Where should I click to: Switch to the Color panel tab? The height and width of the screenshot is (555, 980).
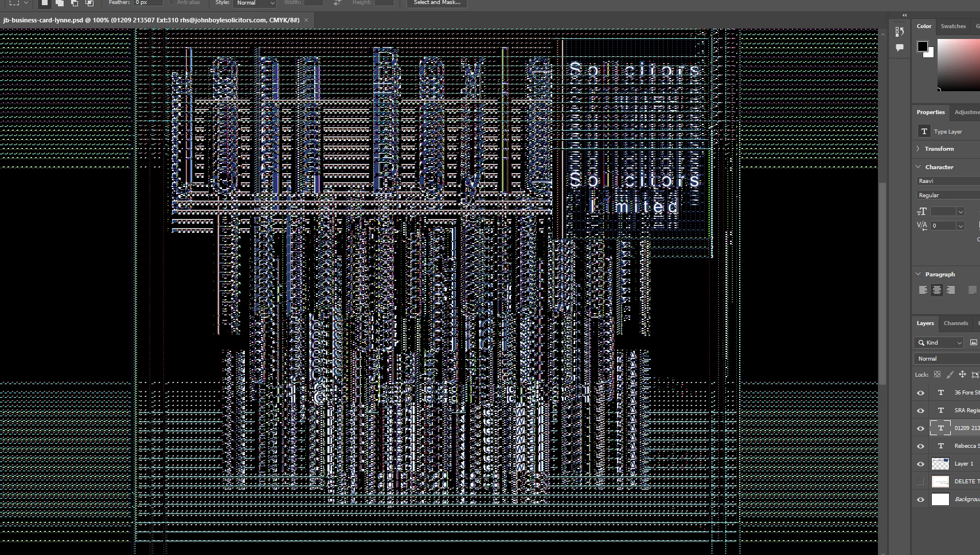tap(924, 26)
